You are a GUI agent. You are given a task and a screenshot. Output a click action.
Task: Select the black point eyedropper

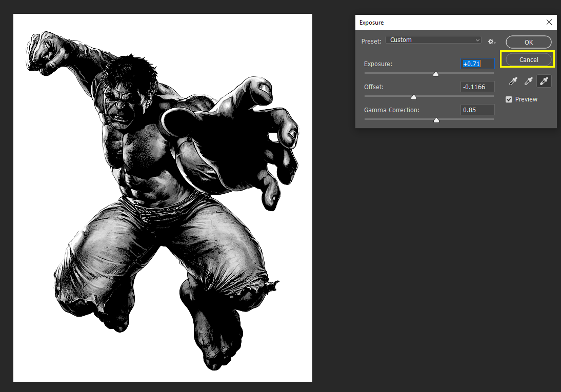(513, 81)
